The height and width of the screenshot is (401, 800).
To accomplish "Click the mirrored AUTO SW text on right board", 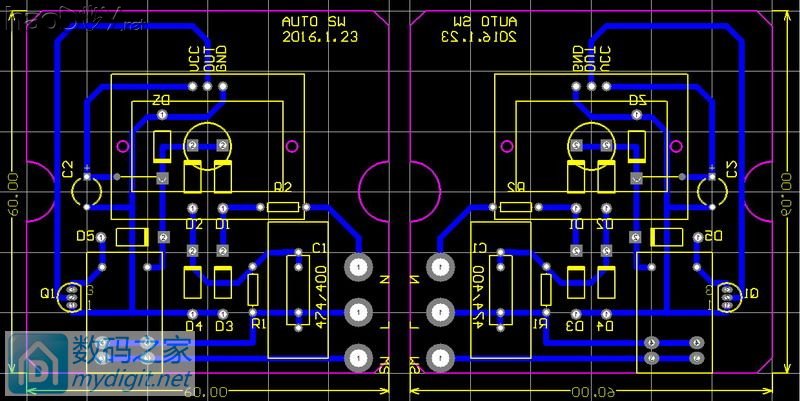I will 485,20.
